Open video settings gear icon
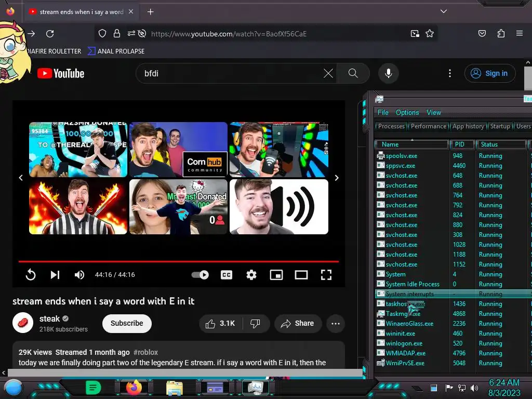Viewport: 532px width, 399px height. pyautogui.click(x=251, y=274)
